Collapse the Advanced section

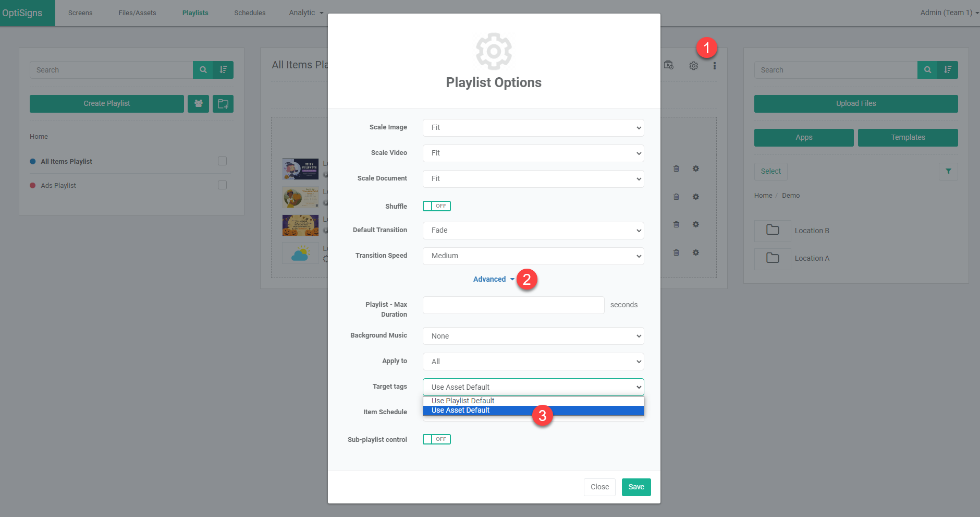pos(493,280)
